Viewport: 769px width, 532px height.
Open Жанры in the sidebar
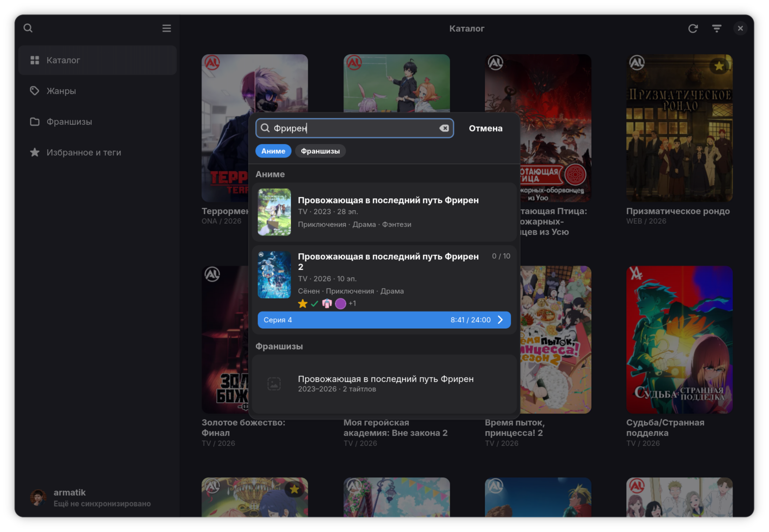coord(97,91)
